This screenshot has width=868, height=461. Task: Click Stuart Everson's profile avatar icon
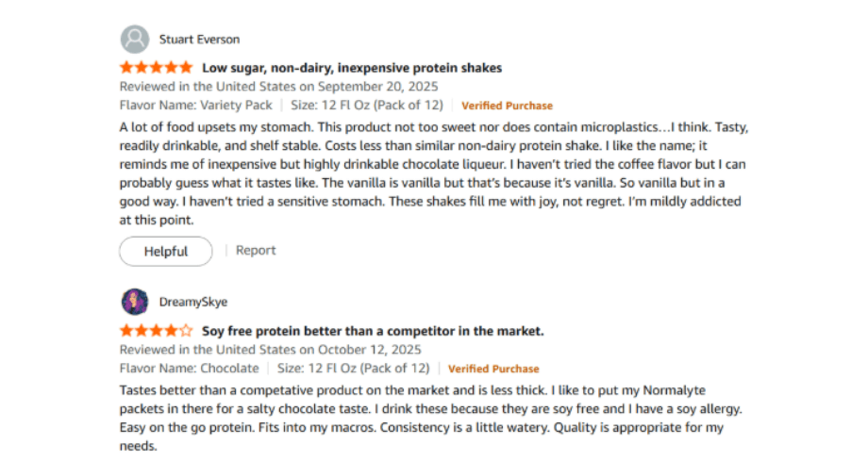[x=135, y=39]
